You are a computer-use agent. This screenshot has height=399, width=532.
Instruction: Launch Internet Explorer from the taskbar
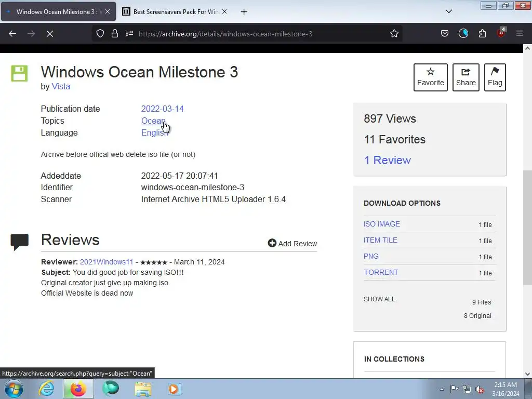coord(46,389)
